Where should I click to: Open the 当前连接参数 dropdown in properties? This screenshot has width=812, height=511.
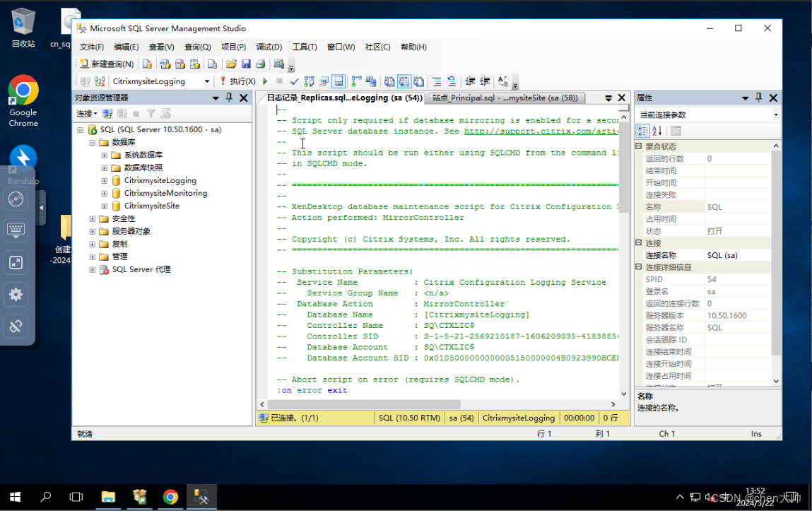776,115
